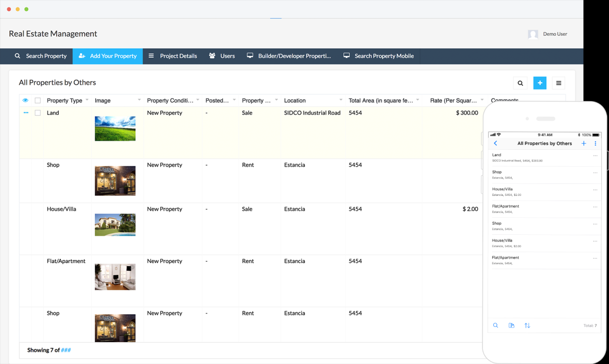
Task: Tap Land entry in the mobile list
Action: click(544, 158)
